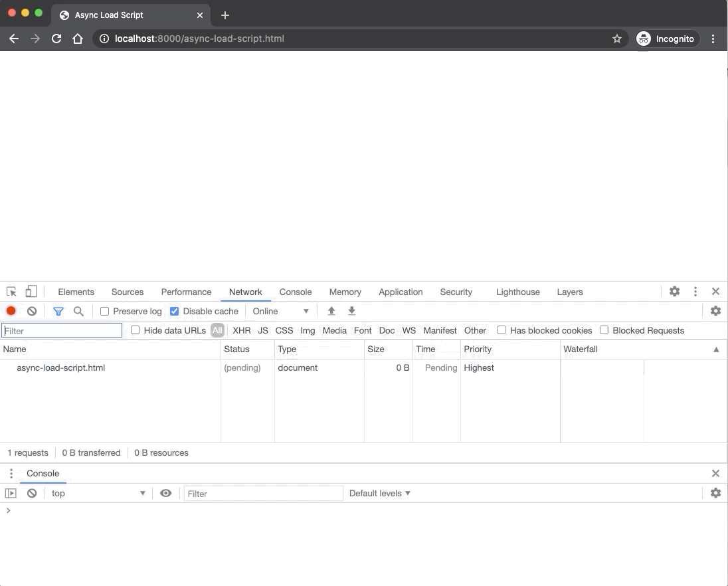Select the async-load-script.html request row

60,367
